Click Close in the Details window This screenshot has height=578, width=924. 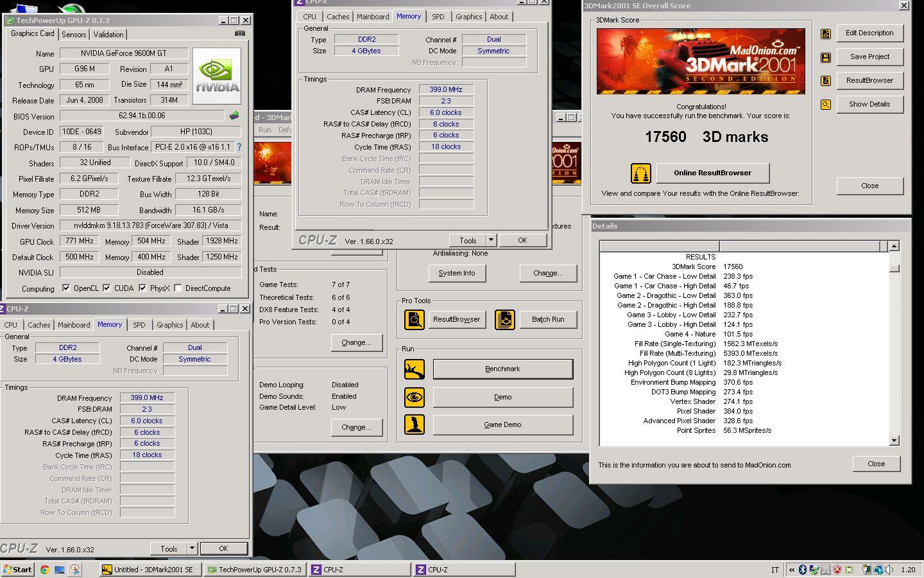click(877, 464)
